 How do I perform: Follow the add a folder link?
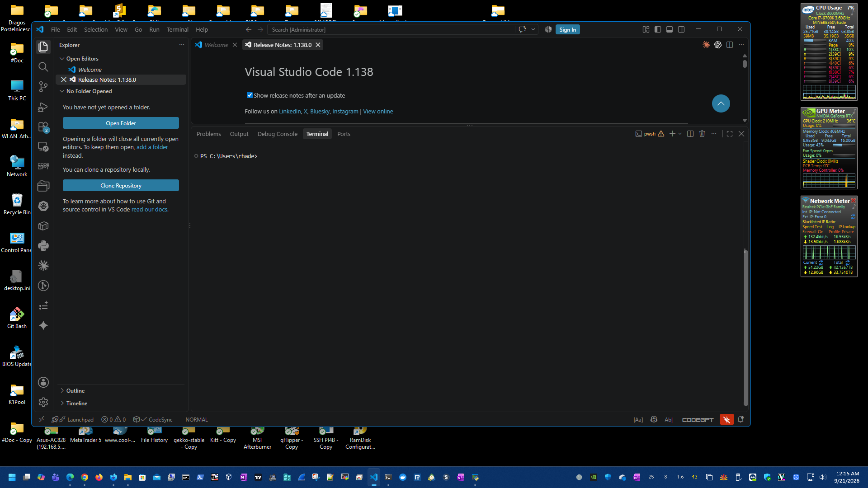pos(152,147)
